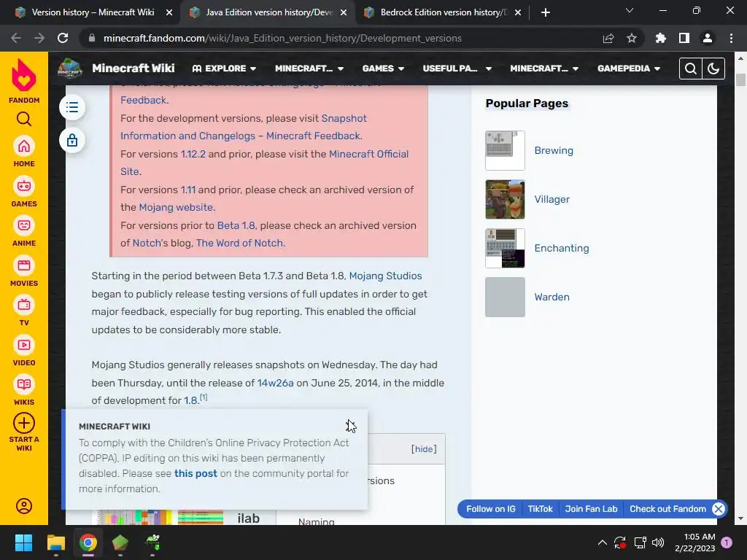Expand the Games dropdown in wiki nav
The width and height of the screenshot is (747, 560).
[383, 69]
